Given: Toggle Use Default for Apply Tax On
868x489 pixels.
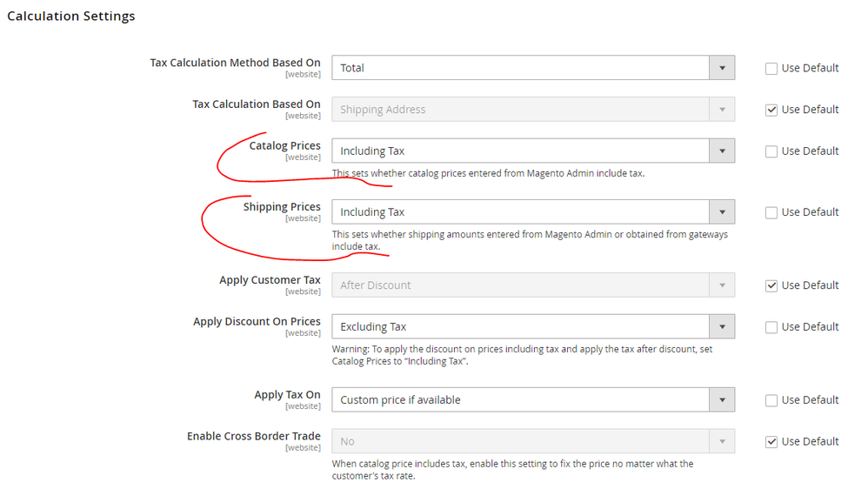Looking at the screenshot, I should (771, 401).
